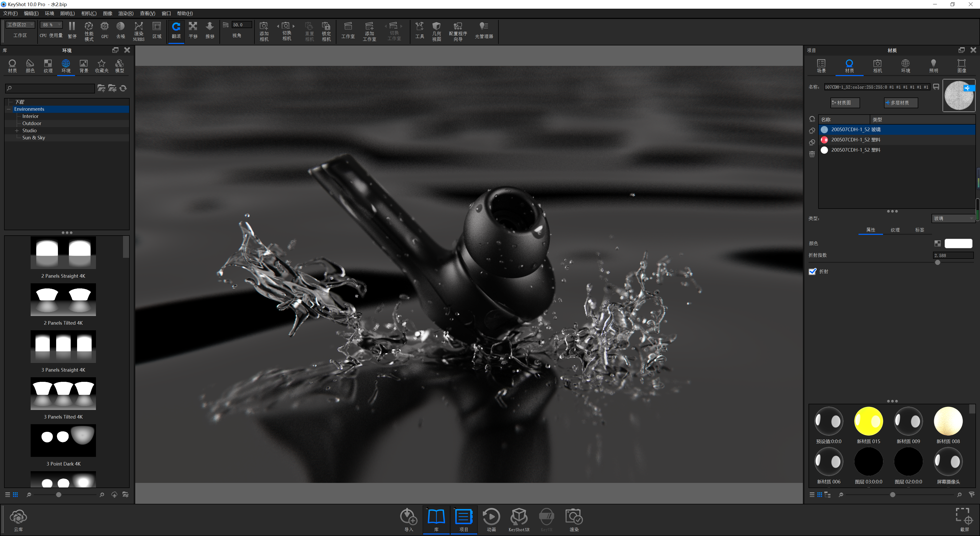Select the 标签 labels sub-tab
Image resolution: width=980 pixels, height=536 pixels.
click(x=920, y=230)
